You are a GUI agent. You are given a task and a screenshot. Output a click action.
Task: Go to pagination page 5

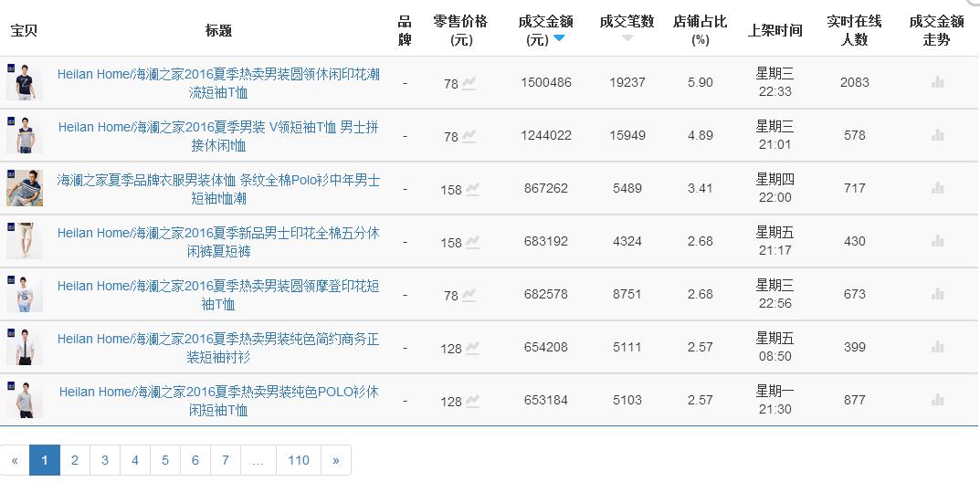click(165, 460)
